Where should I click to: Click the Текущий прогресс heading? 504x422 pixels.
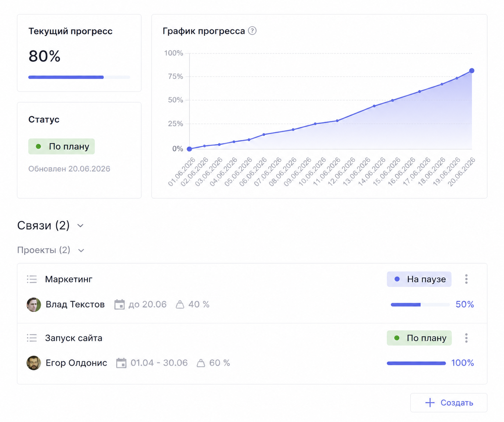pos(71,31)
